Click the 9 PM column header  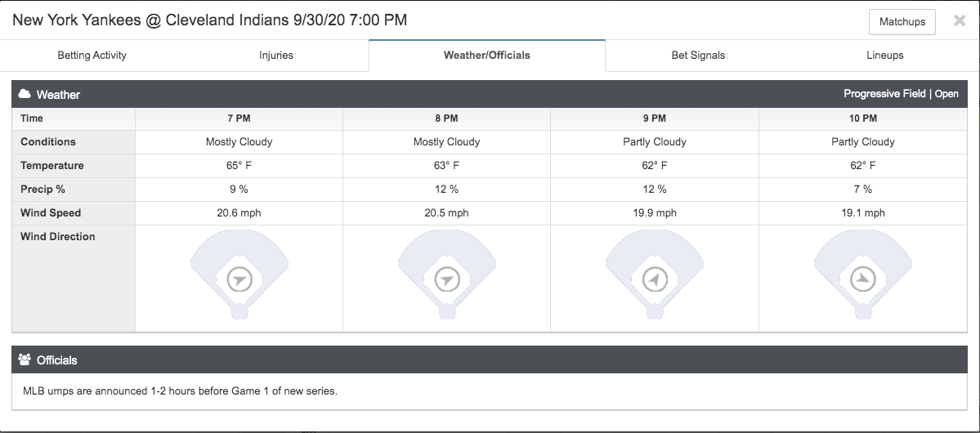pos(655,118)
